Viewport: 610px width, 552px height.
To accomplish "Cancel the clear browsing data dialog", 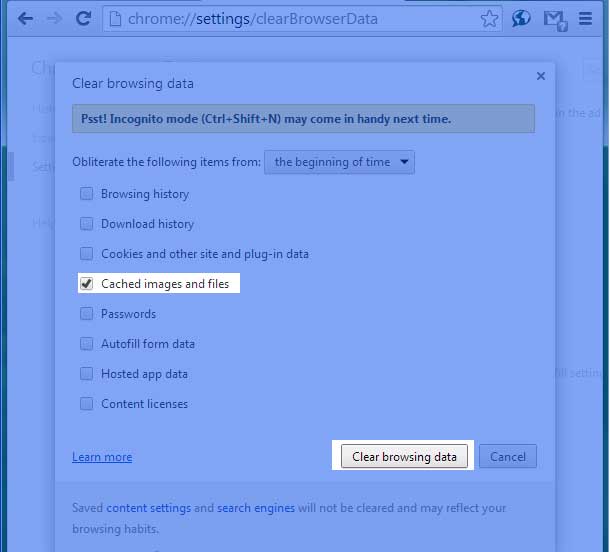I will click(508, 456).
